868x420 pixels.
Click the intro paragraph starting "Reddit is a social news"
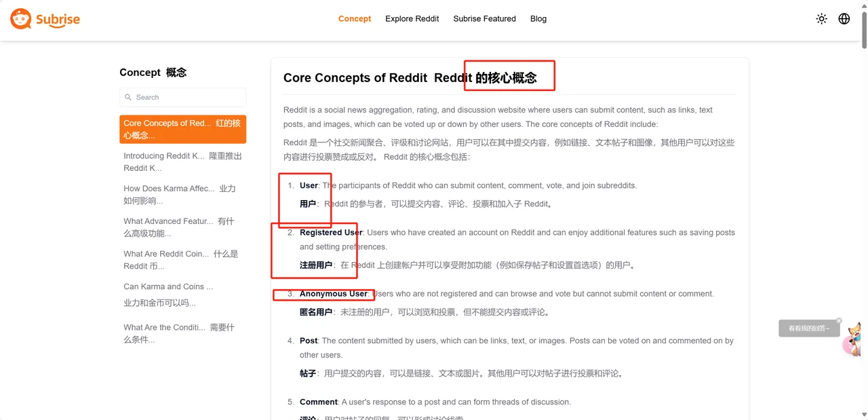pyautogui.click(x=498, y=117)
